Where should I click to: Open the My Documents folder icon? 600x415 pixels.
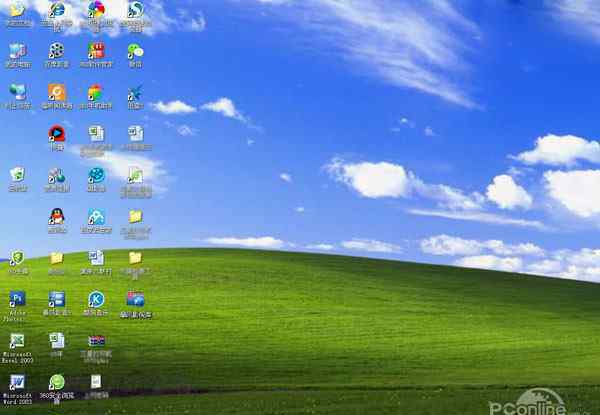[18, 10]
